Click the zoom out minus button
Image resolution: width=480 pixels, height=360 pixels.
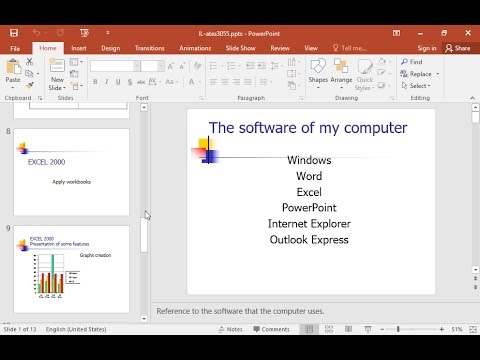pyautogui.click(x=382, y=329)
